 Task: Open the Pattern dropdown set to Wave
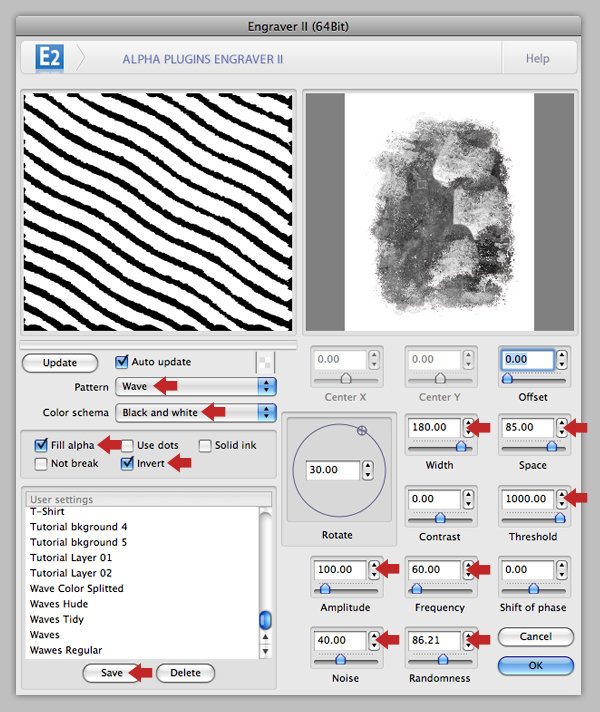tap(196, 386)
